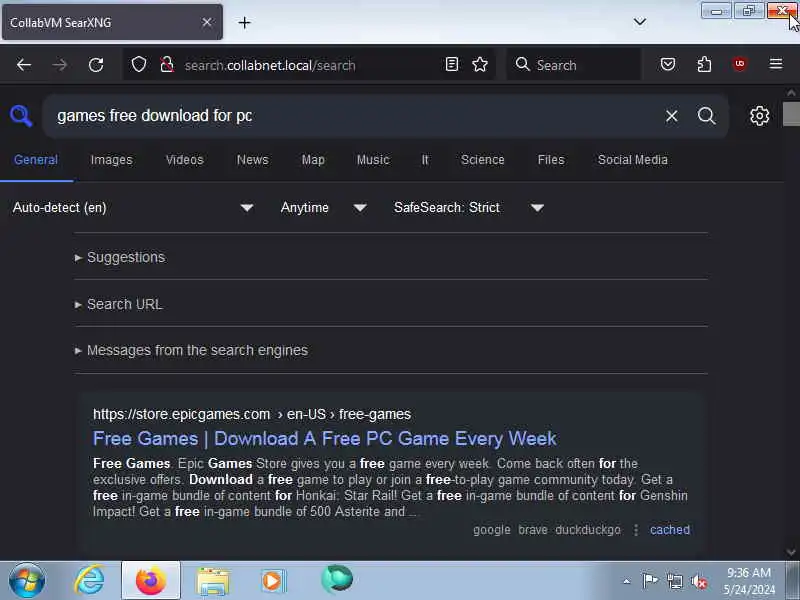Open the taskbar clock 9:36 AM
This screenshot has width=800, height=600.
point(748,581)
